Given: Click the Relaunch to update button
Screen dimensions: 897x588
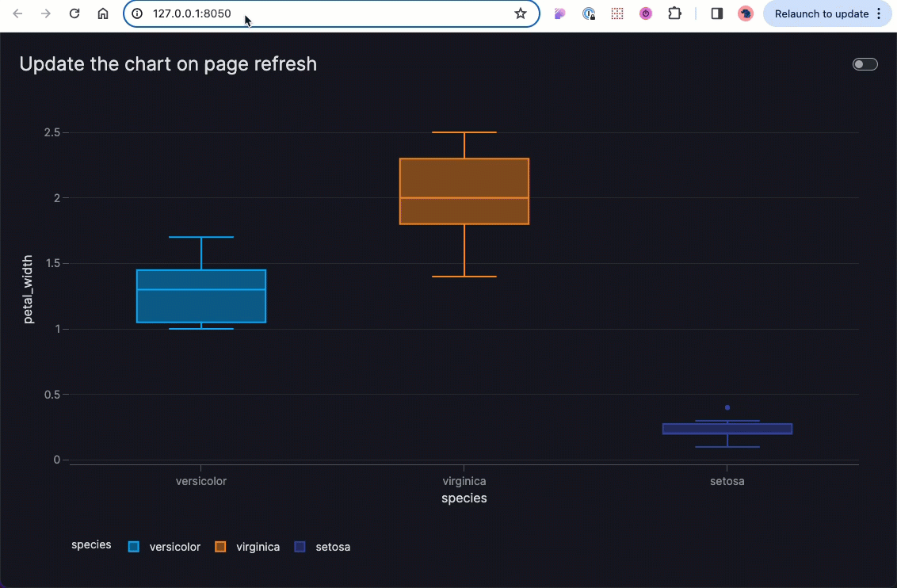Looking at the screenshot, I should tap(821, 13).
